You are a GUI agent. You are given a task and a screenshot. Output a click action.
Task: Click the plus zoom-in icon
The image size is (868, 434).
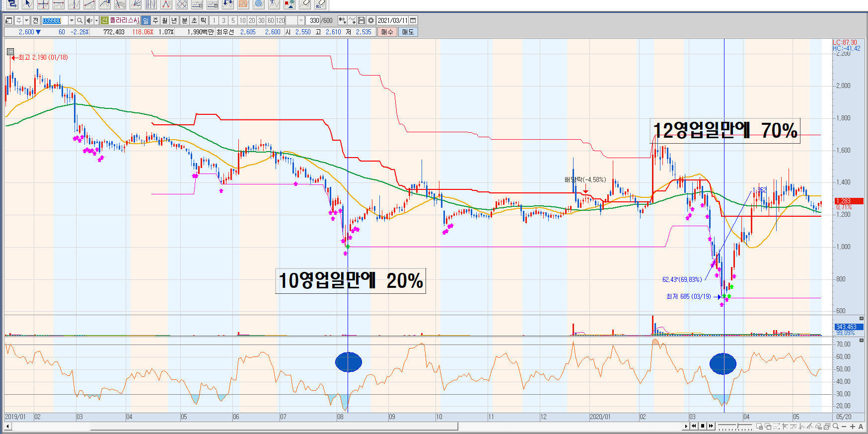853,426
